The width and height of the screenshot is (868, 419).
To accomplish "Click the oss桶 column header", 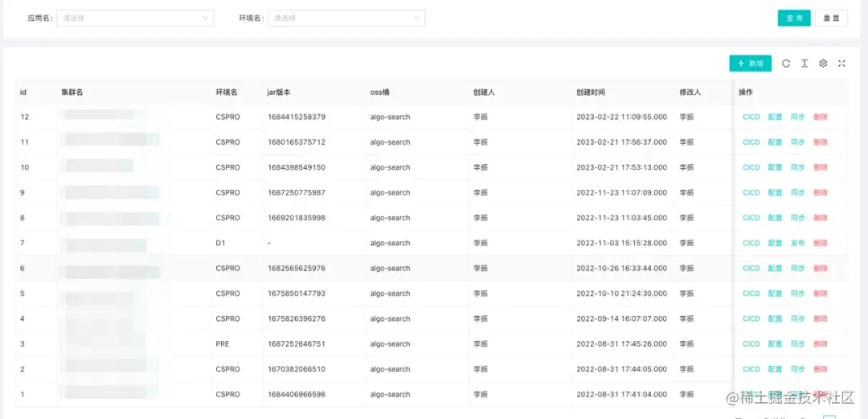I will pyautogui.click(x=379, y=92).
